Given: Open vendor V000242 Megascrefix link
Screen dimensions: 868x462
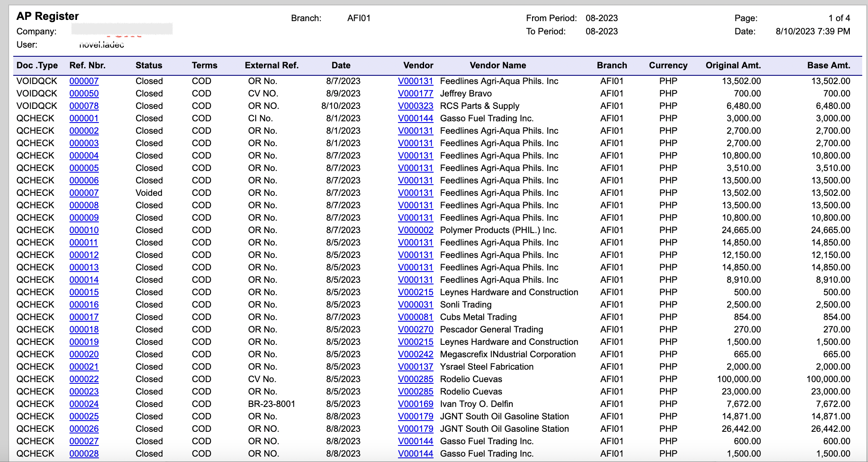Looking at the screenshot, I should [415, 354].
